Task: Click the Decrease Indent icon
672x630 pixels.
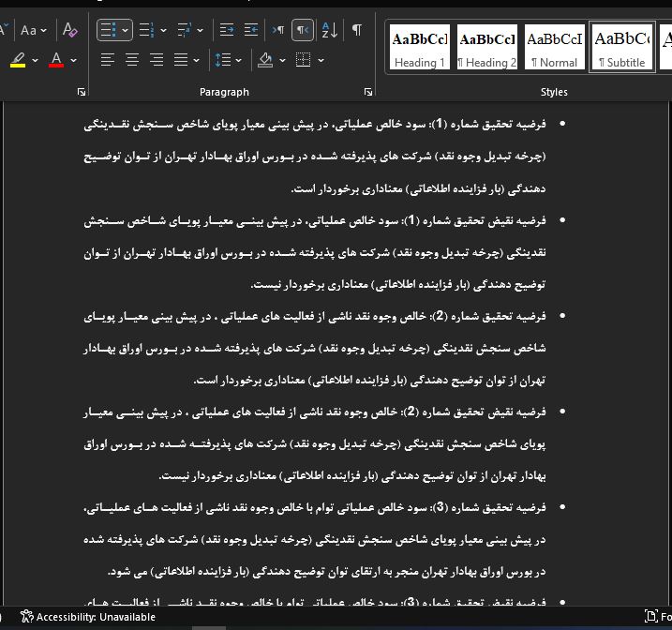Action: [x=227, y=30]
